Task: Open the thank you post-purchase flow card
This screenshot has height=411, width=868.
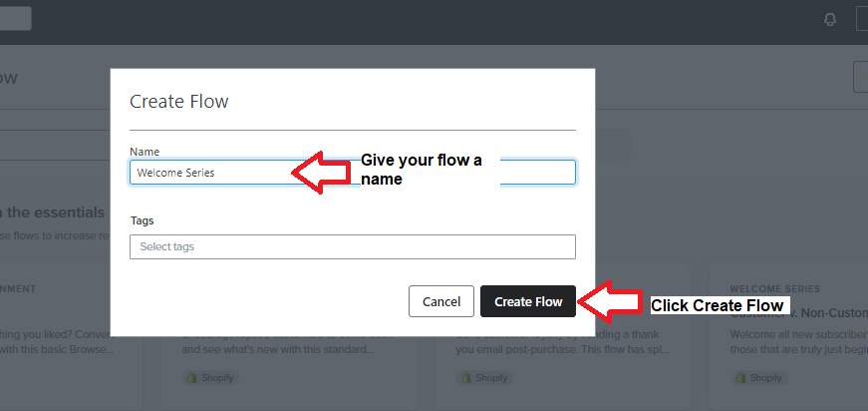Action: 562,365
